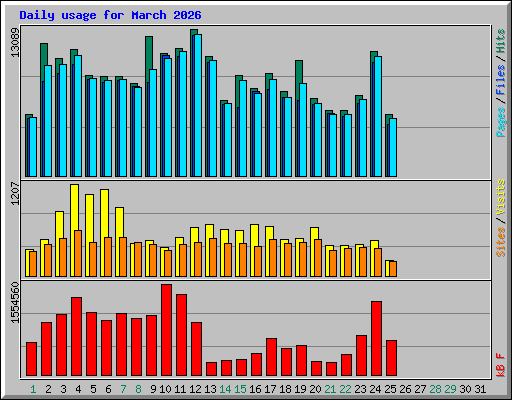The width and height of the screenshot is (512, 400).
Task: Select the red KB bar for day 11
Action: tap(182, 335)
